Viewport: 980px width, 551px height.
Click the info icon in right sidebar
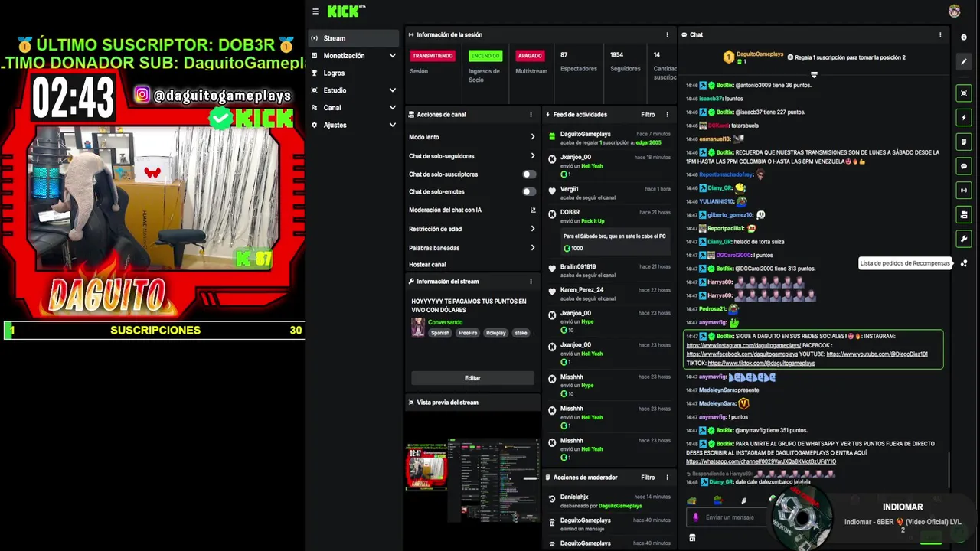964,37
